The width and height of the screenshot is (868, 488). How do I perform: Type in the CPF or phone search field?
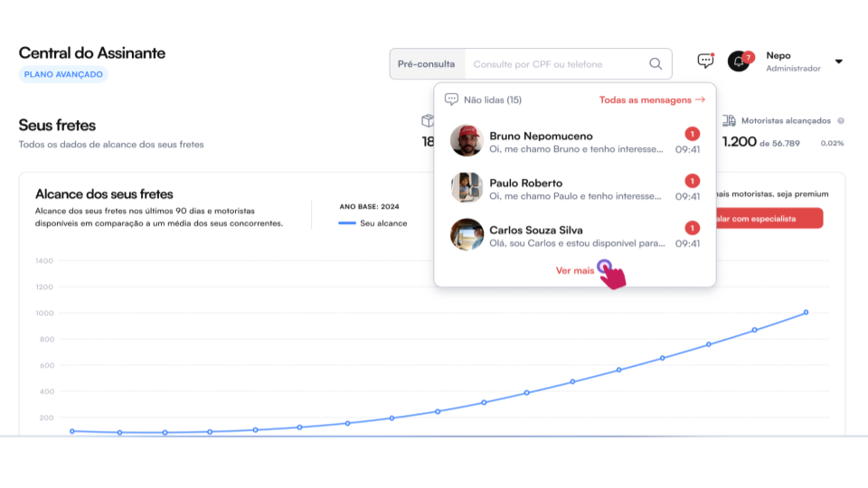click(556, 64)
